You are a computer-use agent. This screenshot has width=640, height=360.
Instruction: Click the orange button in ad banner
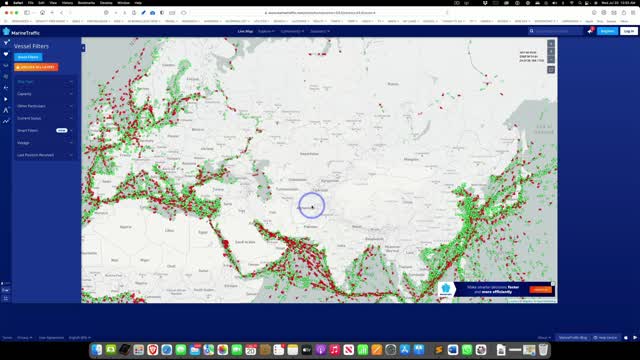(541, 289)
